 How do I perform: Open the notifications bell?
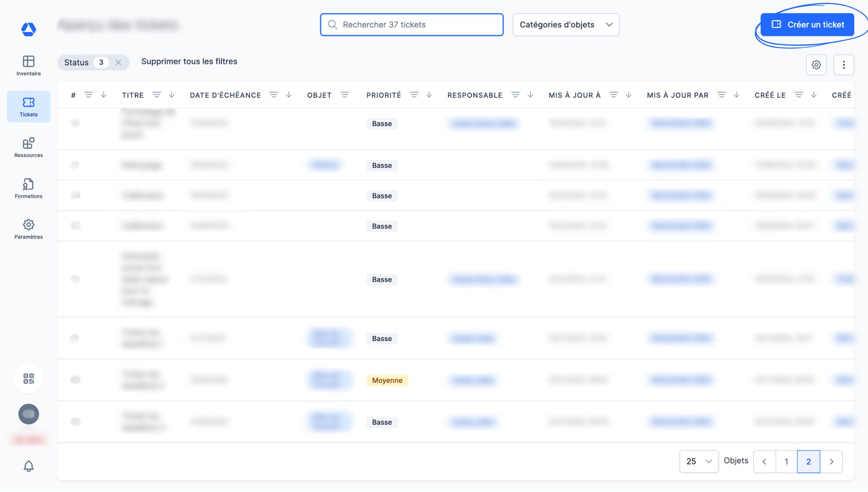tap(28, 466)
